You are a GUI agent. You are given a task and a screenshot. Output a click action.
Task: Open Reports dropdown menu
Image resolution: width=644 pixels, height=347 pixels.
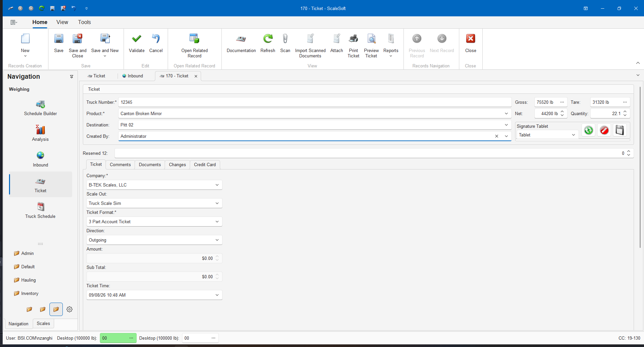[x=391, y=45]
